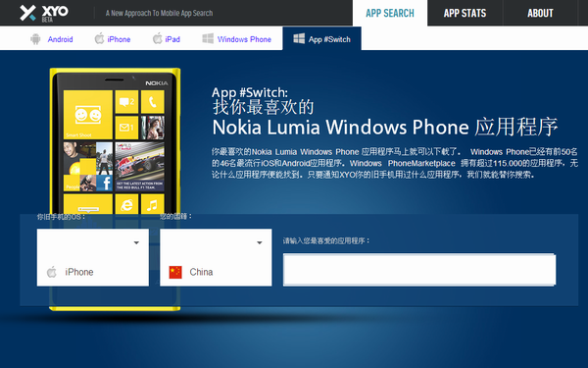The image size is (588, 368).
Task: Click the Apple icon in OS dropdown
Action: [52, 272]
